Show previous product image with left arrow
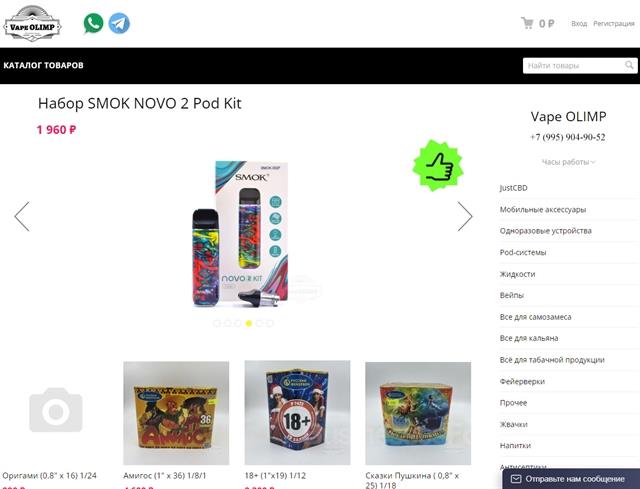 tap(22, 216)
